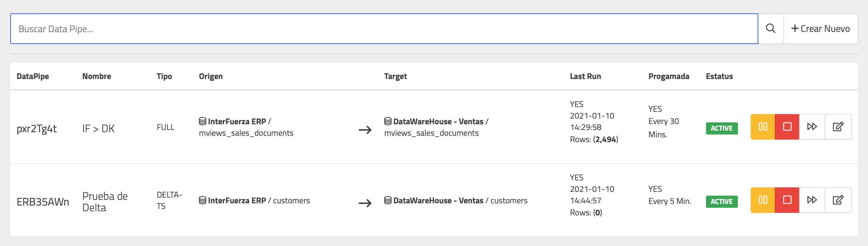
Task: Pause the pxr2Tg4t data pipe
Action: click(762, 127)
